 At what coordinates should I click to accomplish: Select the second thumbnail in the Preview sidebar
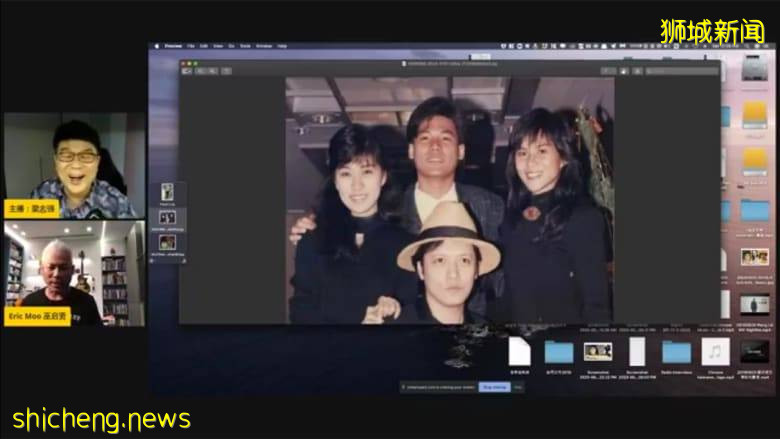click(x=167, y=217)
